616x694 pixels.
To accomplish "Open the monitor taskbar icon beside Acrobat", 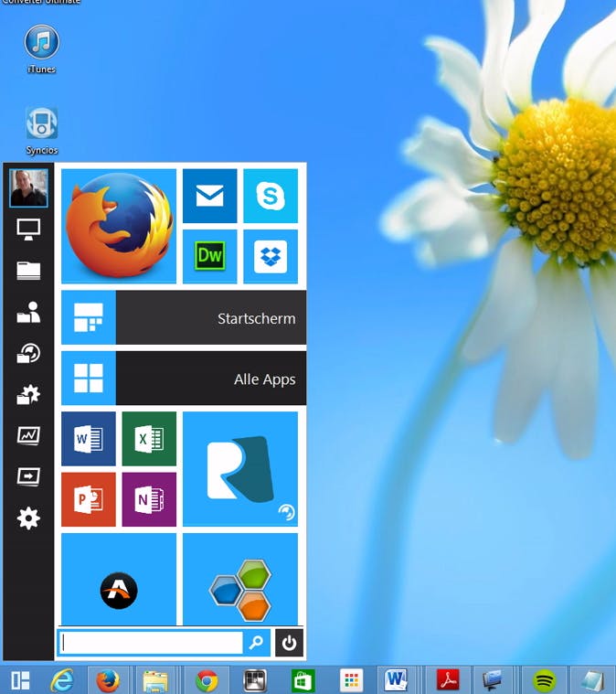I will (x=493, y=680).
